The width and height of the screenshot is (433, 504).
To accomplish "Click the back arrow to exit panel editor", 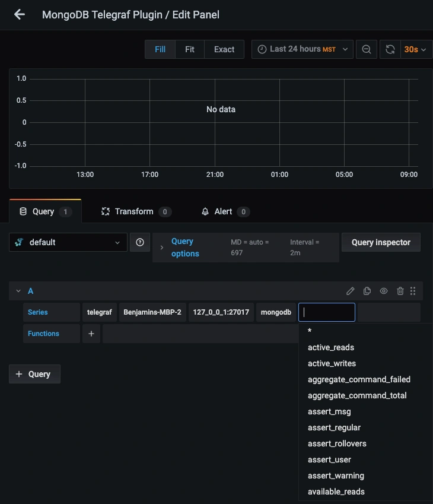I will [20, 15].
